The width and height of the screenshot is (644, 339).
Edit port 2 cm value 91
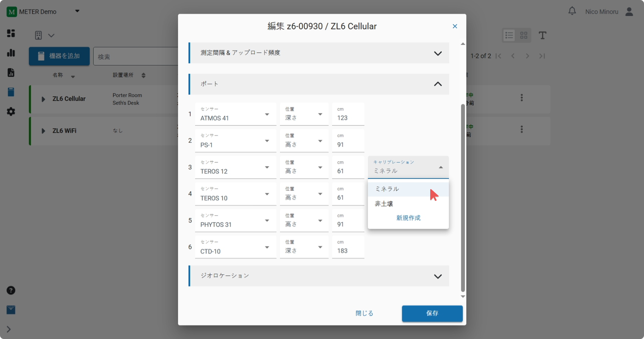pyautogui.click(x=348, y=141)
